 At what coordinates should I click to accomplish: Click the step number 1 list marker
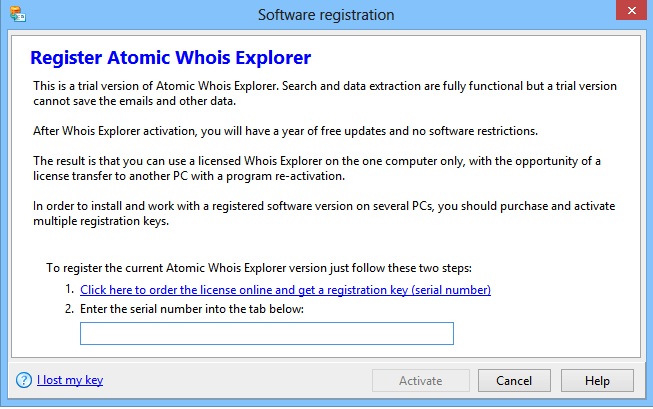(x=69, y=290)
